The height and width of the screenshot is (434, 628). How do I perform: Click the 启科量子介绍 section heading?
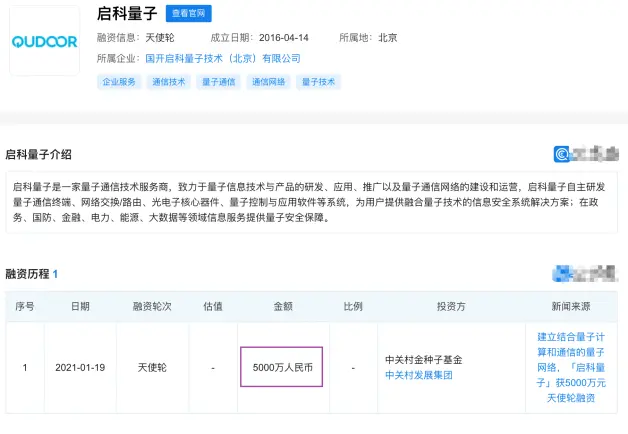38,155
